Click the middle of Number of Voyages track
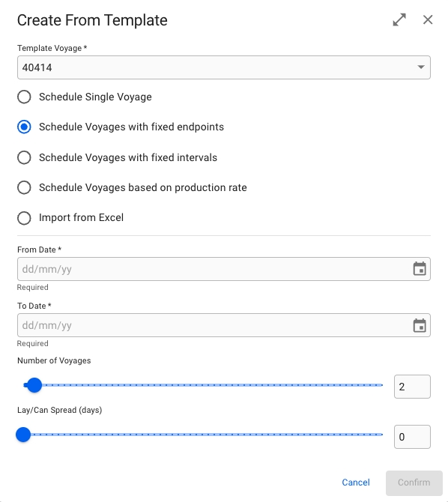Image resolution: width=448 pixels, height=502 pixels. 203,385
